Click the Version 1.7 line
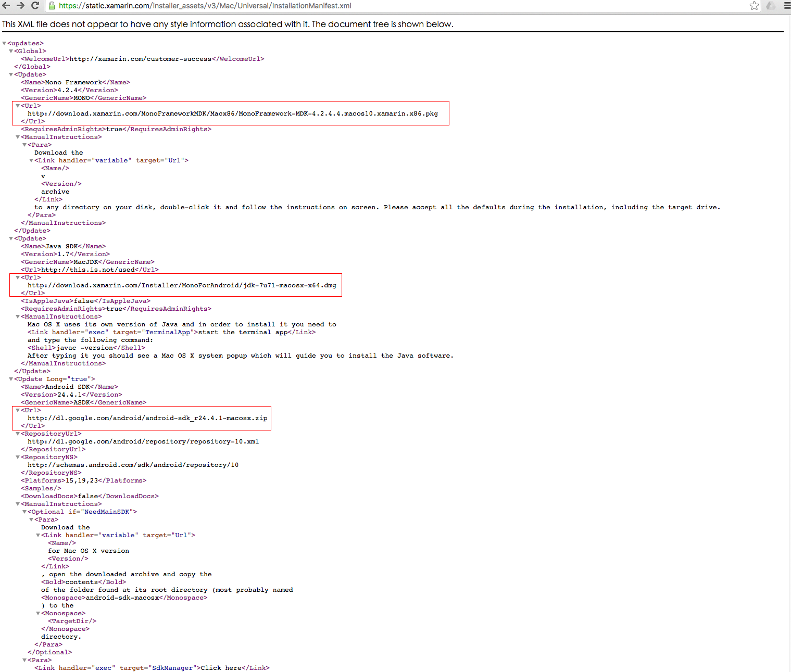This screenshot has height=672, width=791. click(65, 255)
